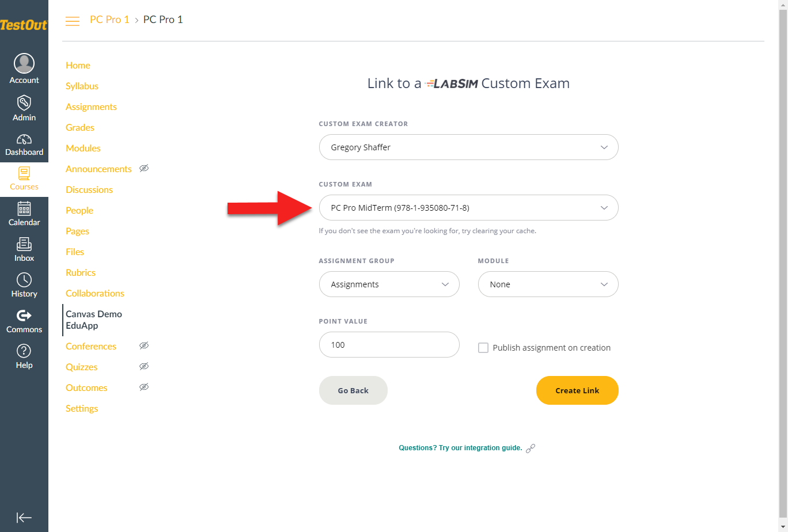Image resolution: width=788 pixels, height=532 pixels.
Task: Click inside the Point Value field
Action: [389, 344]
